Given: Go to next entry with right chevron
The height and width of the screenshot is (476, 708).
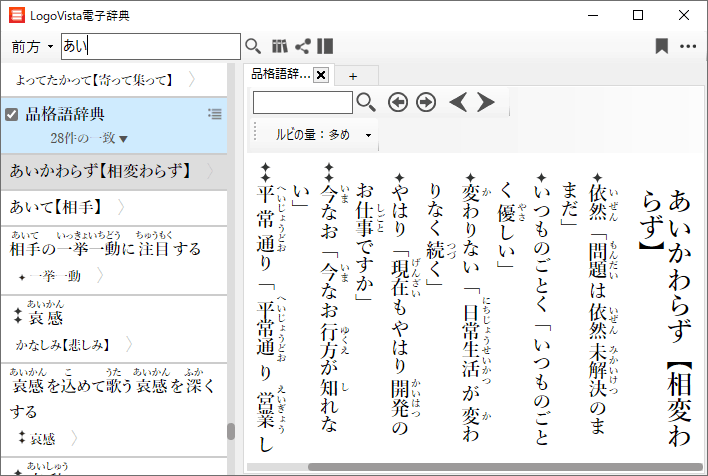Looking at the screenshot, I should click(486, 102).
